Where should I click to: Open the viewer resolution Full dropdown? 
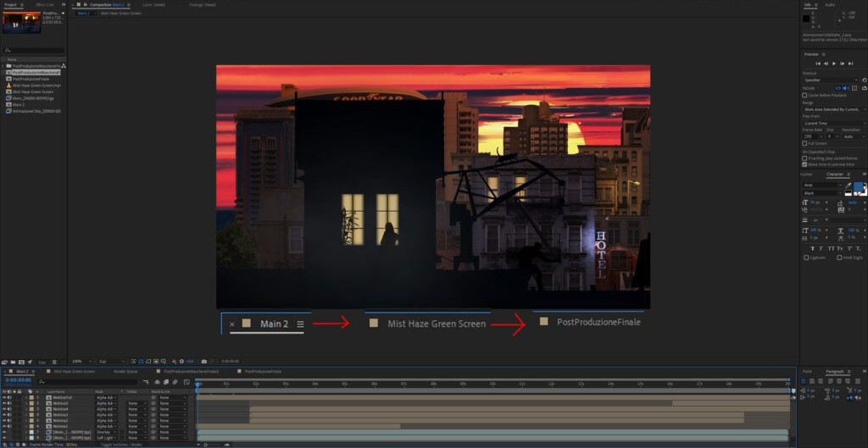coord(111,361)
